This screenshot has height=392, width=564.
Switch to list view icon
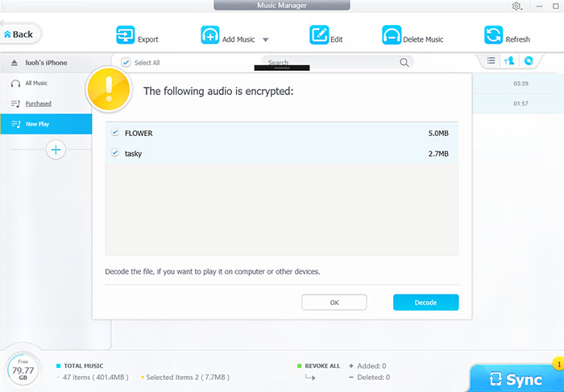click(491, 60)
